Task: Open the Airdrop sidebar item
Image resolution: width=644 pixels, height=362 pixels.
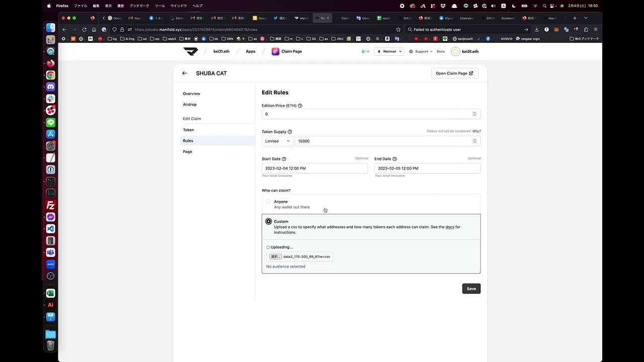Action: [190, 105]
